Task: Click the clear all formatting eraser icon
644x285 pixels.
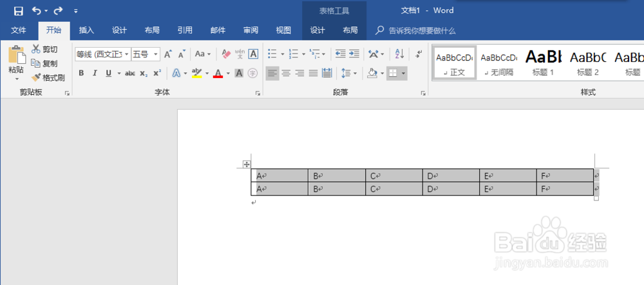Action: tap(226, 54)
